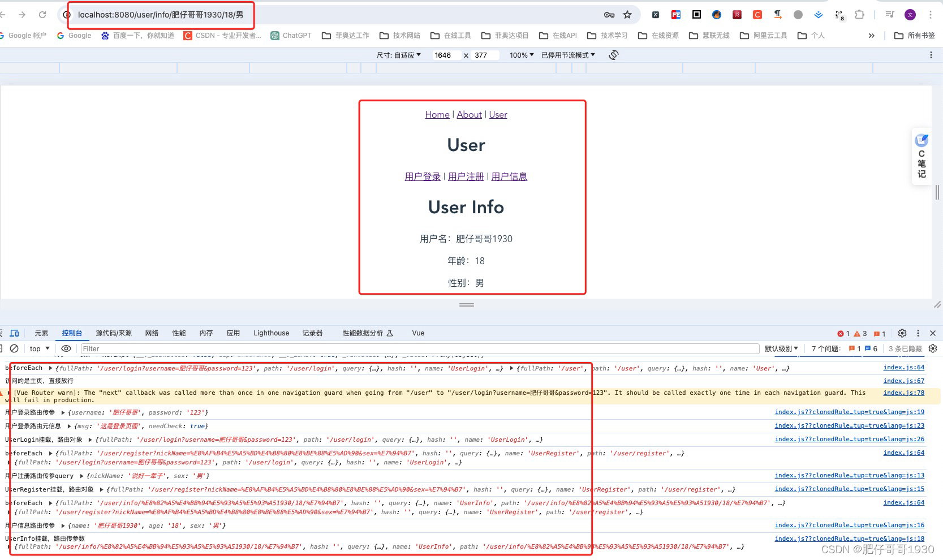Switch to the 记录器 tab
943x560 pixels.
pos(312,333)
